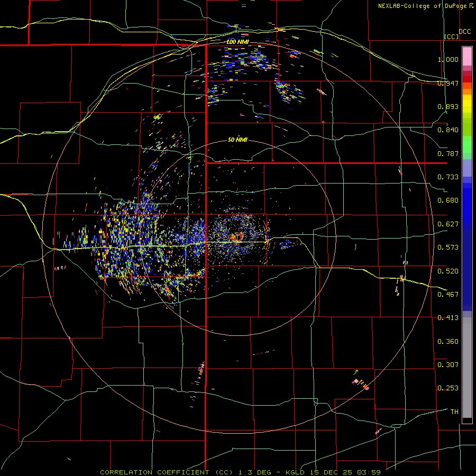This screenshot has height=476, width=476.
Task: Click the 03:59 timestamp in the caption
Action: (x=369, y=472)
